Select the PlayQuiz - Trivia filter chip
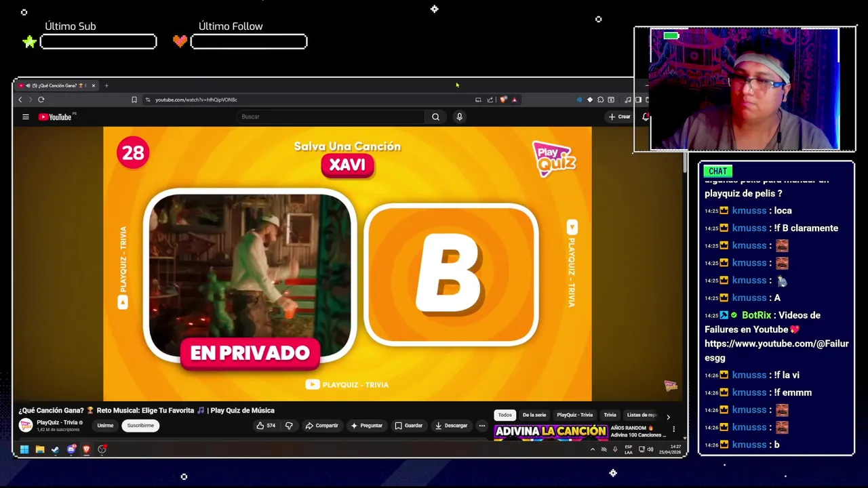Screen dimensions: 868x488 click(x=575, y=415)
